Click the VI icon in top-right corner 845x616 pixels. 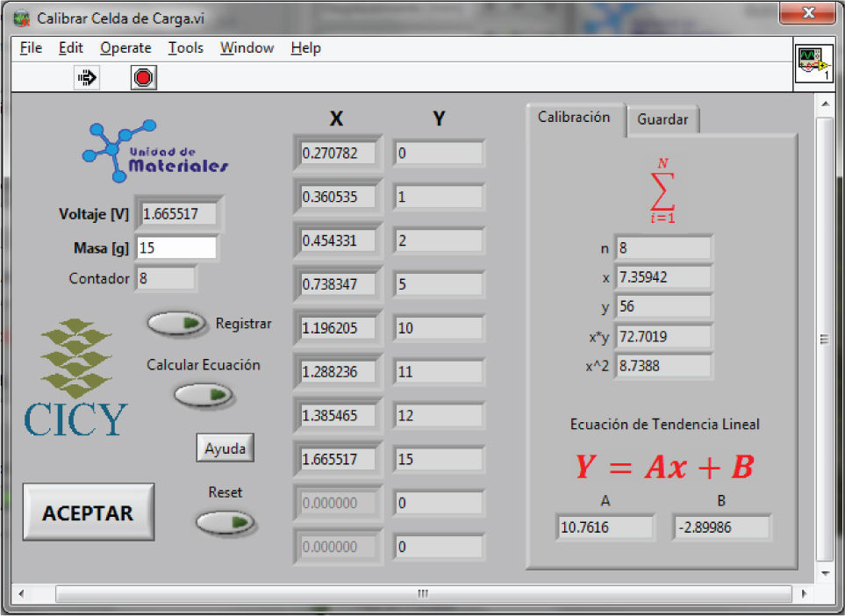pos(813,65)
